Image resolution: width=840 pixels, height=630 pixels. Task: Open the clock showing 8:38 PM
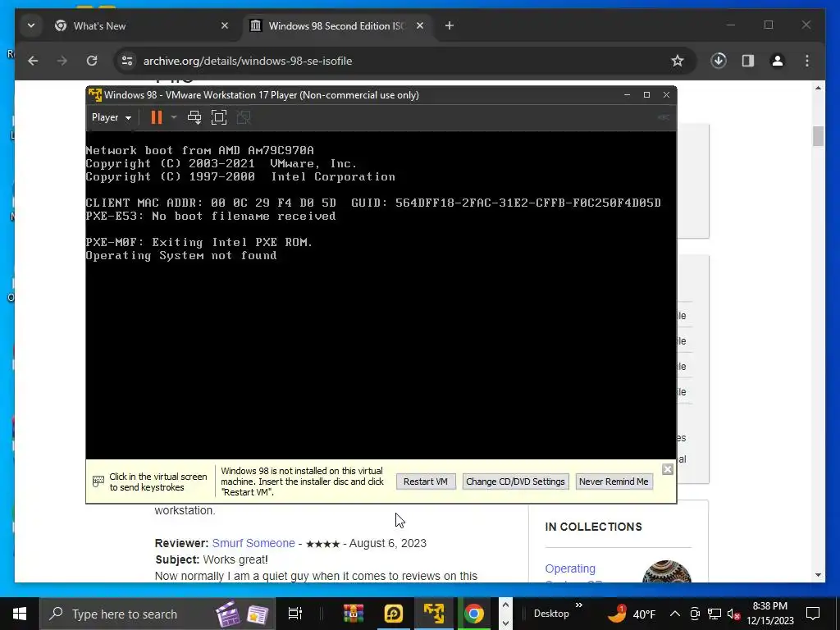[770, 614]
